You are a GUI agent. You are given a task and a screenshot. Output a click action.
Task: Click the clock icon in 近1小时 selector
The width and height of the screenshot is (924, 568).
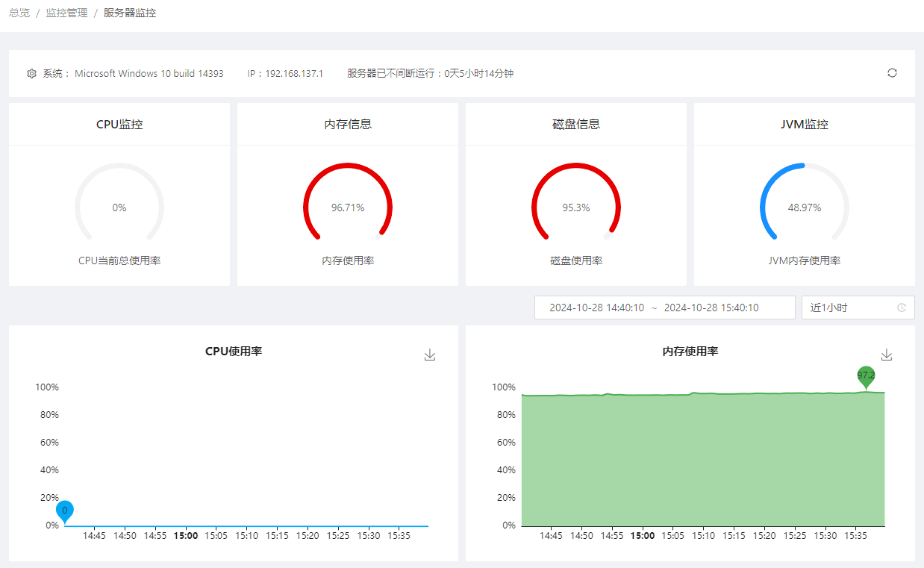[x=902, y=308]
